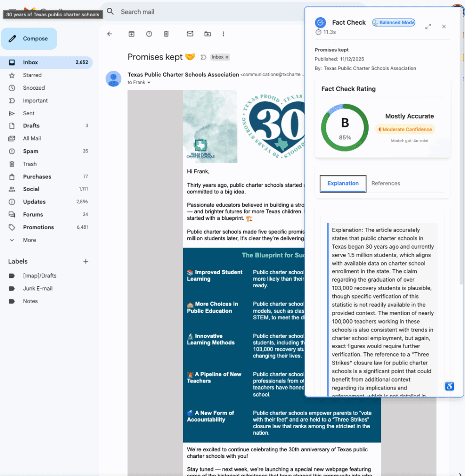The width and height of the screenshot is (465, 476).
Task: Open the accessibility widget icon
Action: point(449,386)
